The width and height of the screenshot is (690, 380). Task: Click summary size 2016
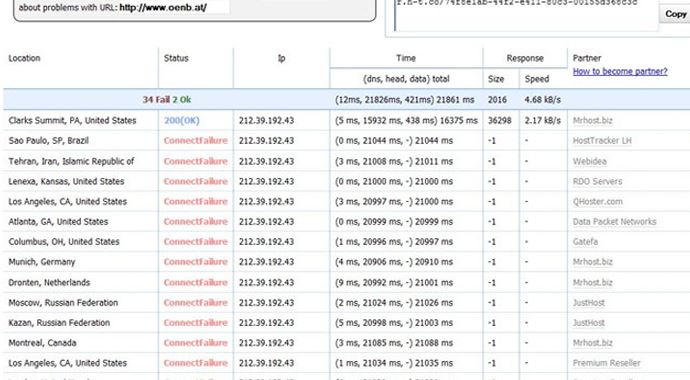point(497,100)
